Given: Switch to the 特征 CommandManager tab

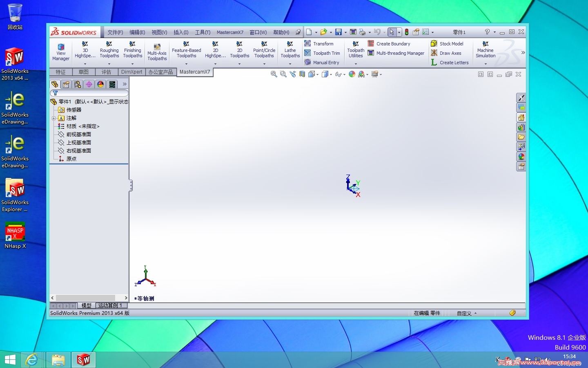Looking at the screenshot, I should (61, 72).
